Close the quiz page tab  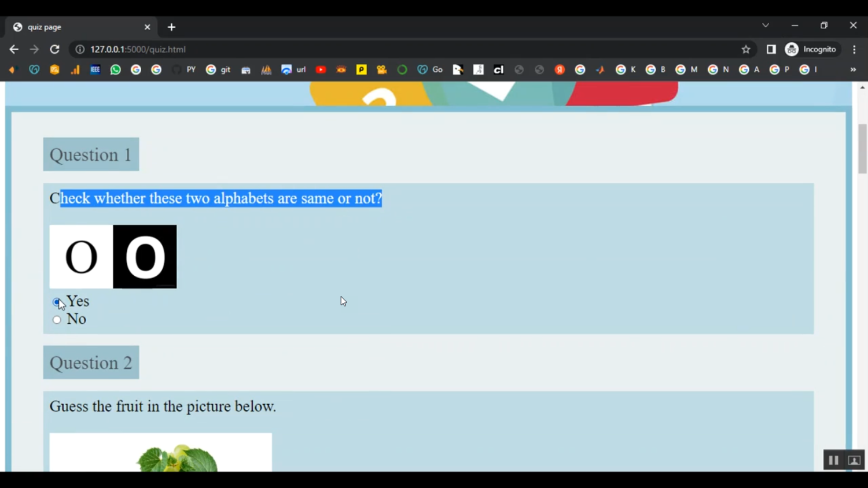tap(147, 27)
